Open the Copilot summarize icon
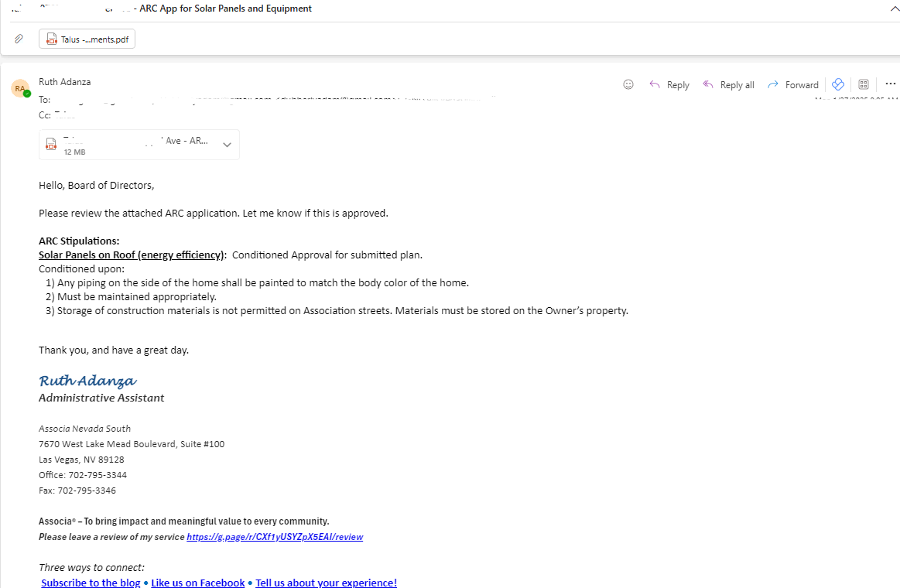Viewport: 900px width, 588px height. click(838, 84)
